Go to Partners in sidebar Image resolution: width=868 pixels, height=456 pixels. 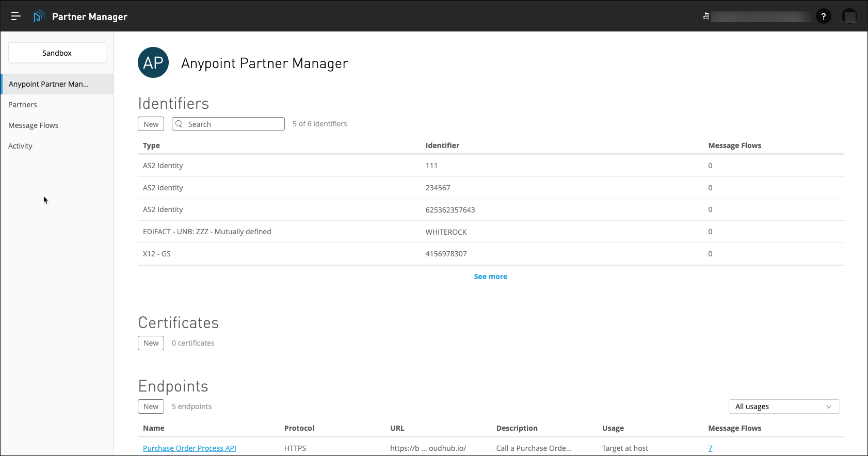(23, 105)
